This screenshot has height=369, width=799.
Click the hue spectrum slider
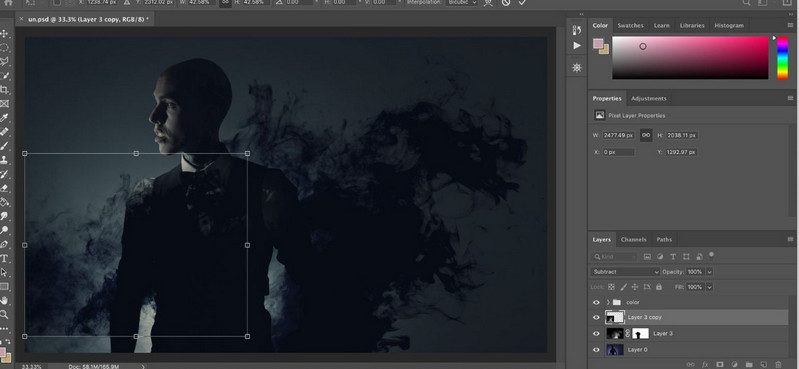point(782,58)
